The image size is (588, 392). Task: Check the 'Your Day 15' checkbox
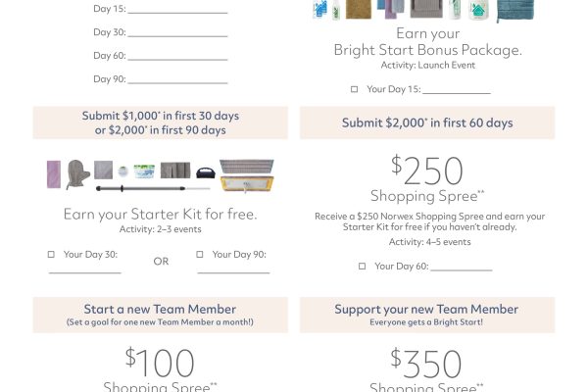(x=355, y=89)
